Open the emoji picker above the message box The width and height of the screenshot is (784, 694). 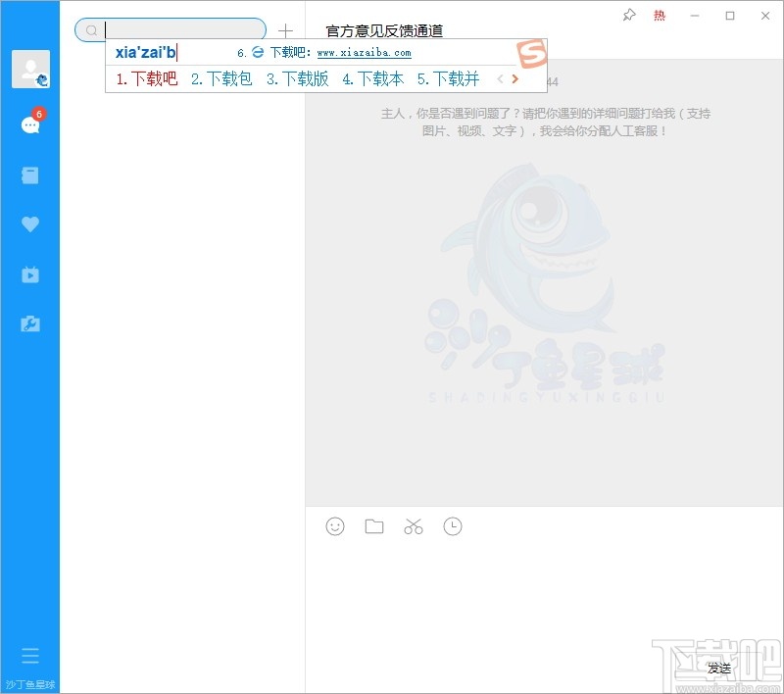(x=334, y=526)
